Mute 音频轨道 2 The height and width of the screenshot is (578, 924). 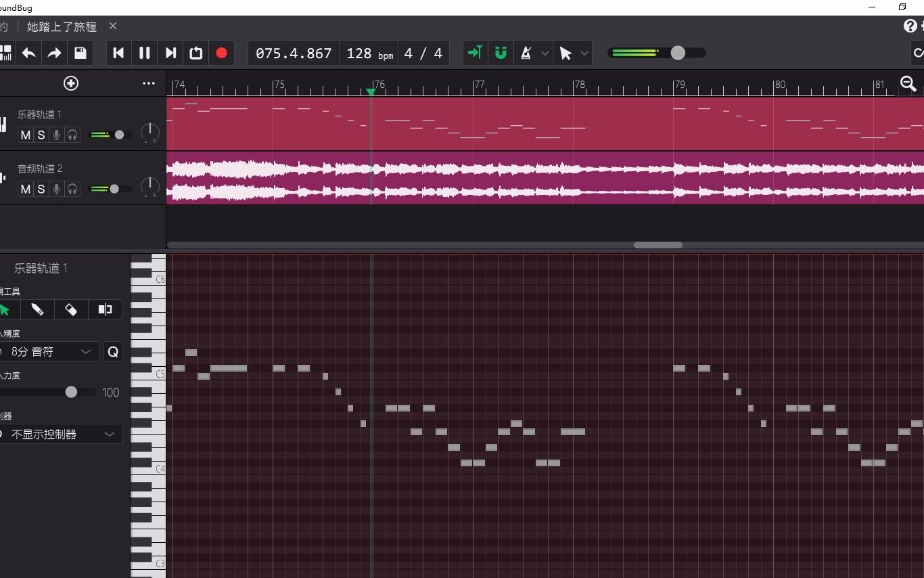click(25, 189)
